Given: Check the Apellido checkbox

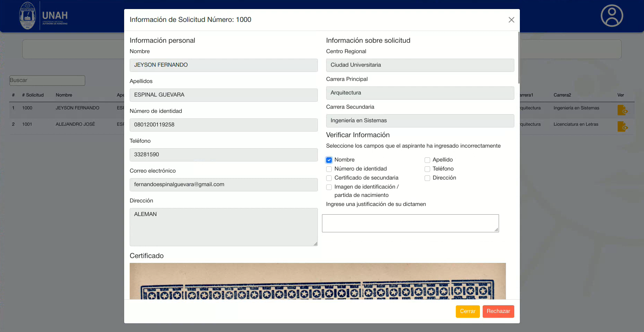Looking at the screenshot, I should [x=427, y=160].
